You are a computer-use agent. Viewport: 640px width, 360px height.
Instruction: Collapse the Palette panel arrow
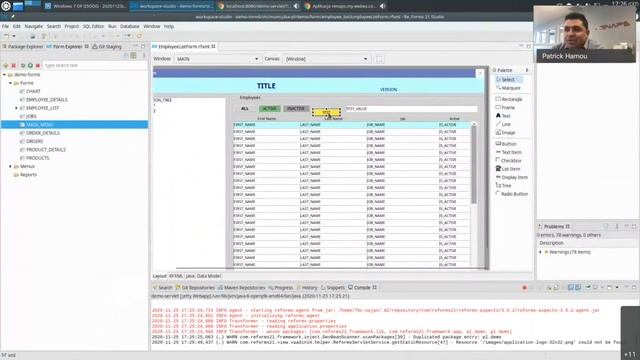tap(527, 70)
